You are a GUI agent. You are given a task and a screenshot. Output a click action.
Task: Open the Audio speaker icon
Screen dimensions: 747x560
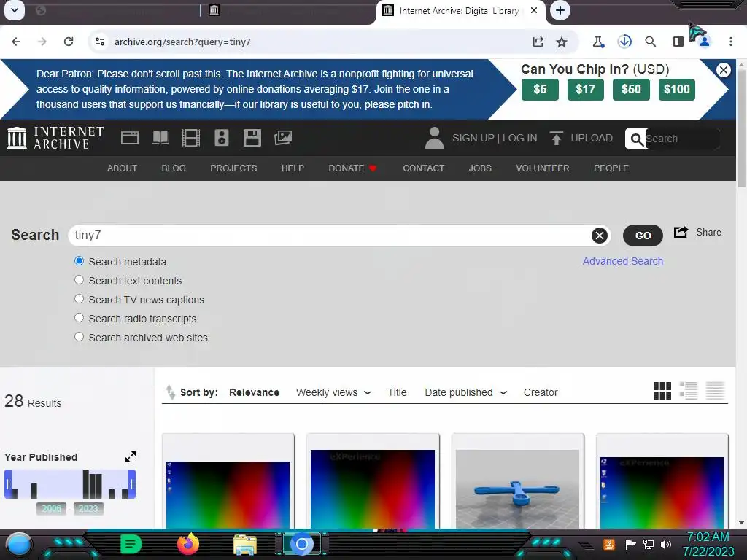coord(222,138)
